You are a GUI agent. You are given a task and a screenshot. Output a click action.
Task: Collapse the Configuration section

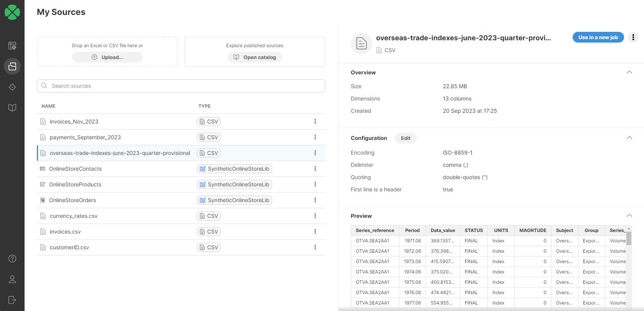629,138
